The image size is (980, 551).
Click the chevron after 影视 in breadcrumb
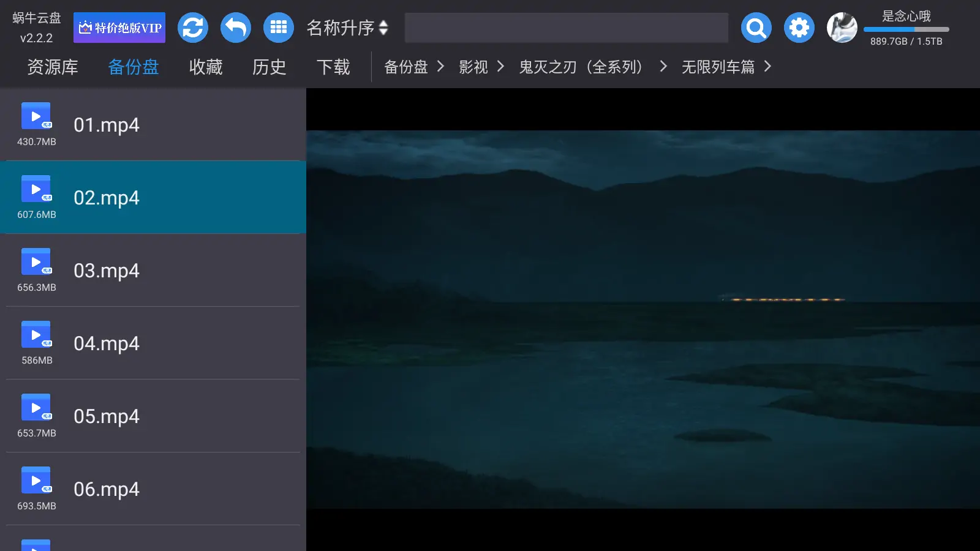[501, 67]
